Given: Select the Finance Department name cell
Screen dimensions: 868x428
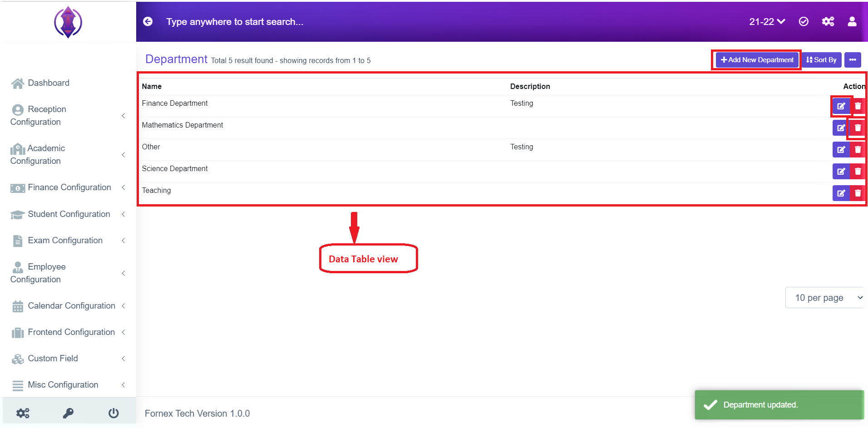Looking at the screenshot, I should tap(175, 103).
